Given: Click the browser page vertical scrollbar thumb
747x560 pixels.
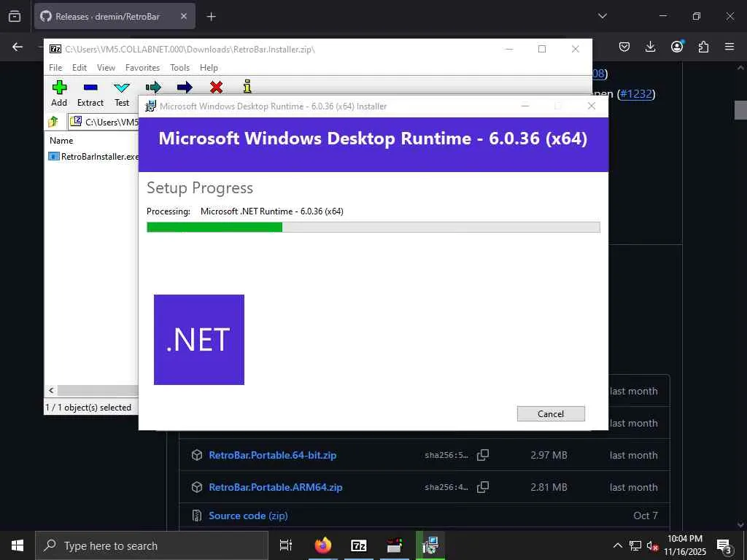Looking at the screenshot, I should 740,110.
